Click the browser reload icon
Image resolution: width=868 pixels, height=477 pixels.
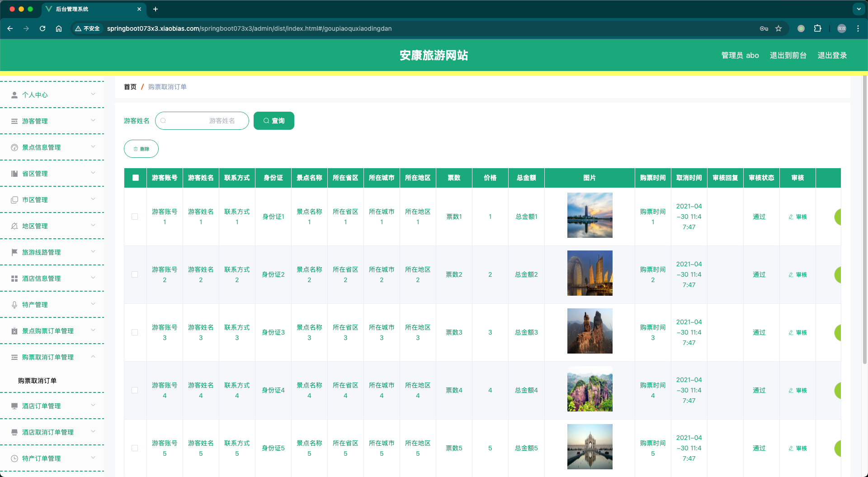pos(42,28)
